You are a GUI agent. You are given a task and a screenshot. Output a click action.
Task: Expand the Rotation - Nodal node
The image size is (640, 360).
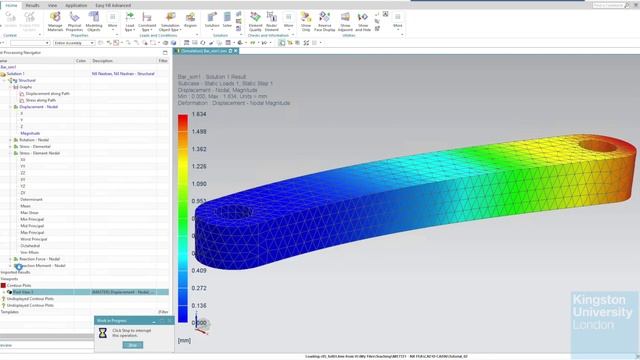11,140
